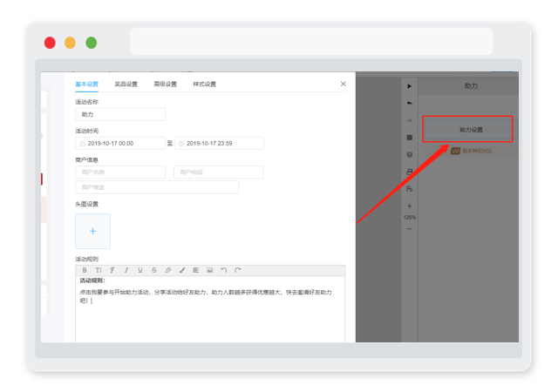Switch to 样式设置 tab
The image size is (558, 392).
(x=204, y=84)
